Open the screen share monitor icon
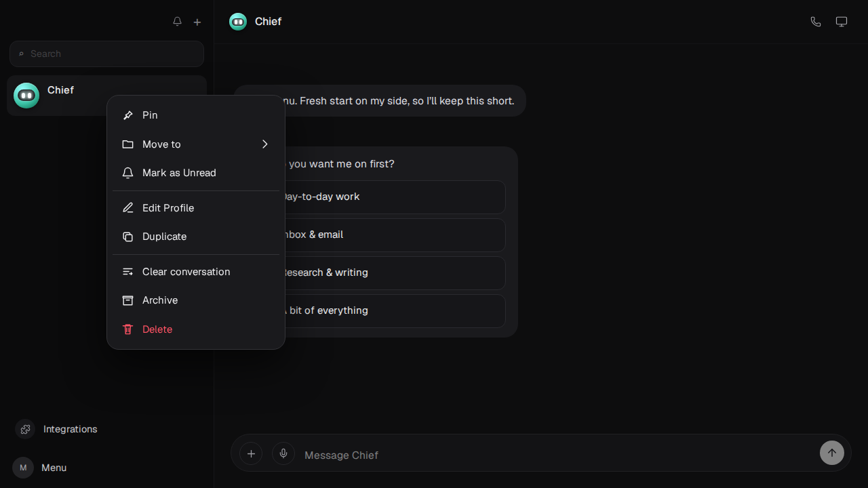The image size is (868, 488). click(842, 22)
